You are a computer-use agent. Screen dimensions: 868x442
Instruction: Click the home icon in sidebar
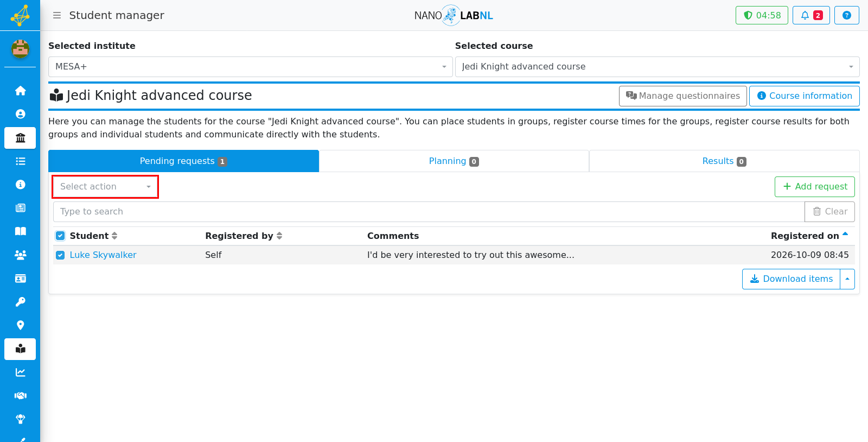click(21, 91)
